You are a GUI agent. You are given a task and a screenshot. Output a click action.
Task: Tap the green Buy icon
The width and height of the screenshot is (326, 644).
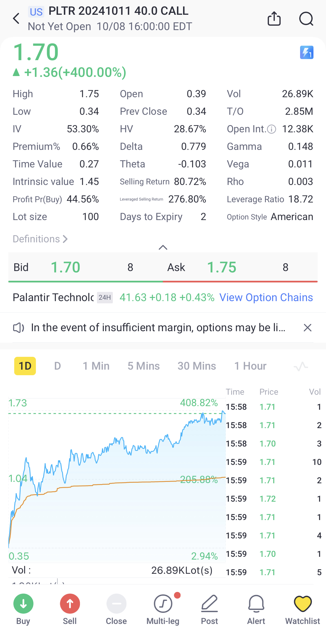23,604
